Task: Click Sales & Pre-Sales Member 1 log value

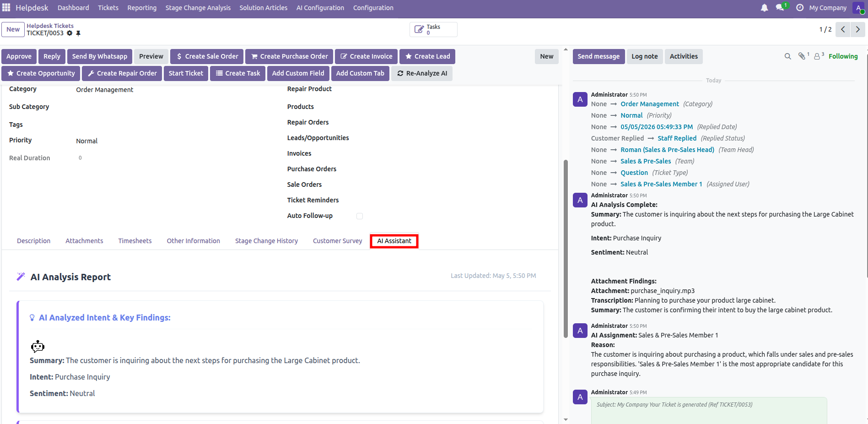Action: (x=661, y=184)
